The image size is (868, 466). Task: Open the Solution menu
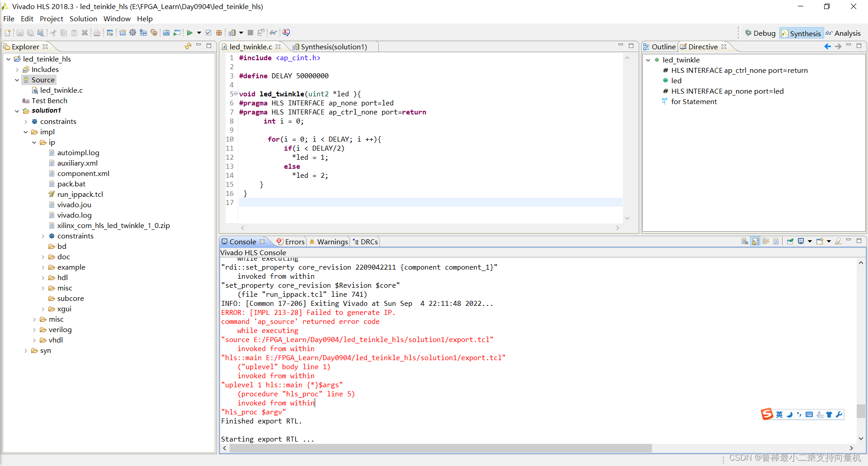tap(83, 19)
